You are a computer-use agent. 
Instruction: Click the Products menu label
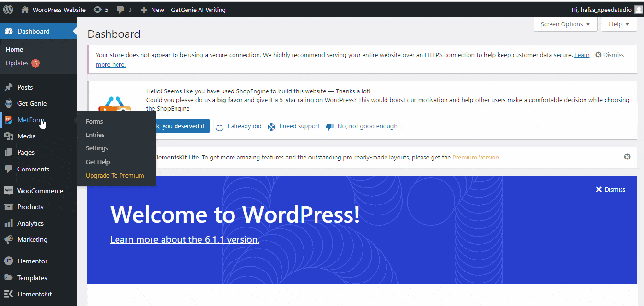click(30, 207)
